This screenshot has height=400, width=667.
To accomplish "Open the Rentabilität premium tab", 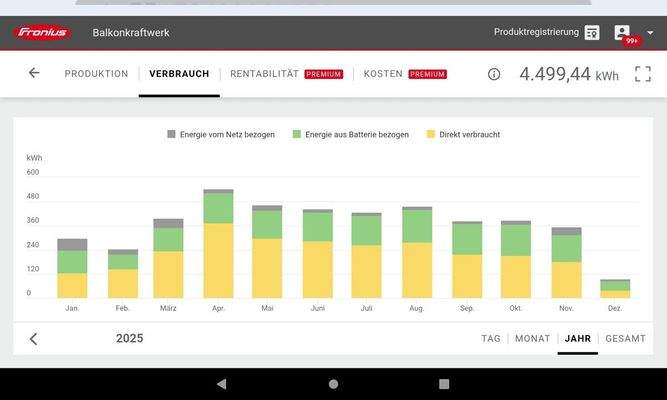I will pos(286,74).
